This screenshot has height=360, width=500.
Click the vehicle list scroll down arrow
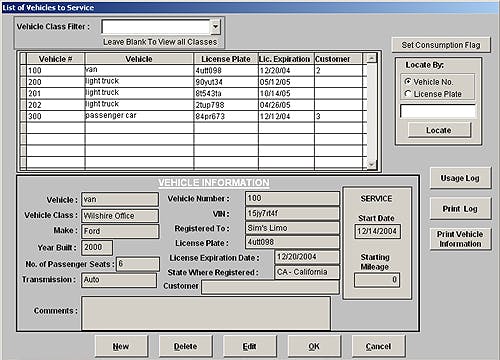pyautogui.click(x=371, y=164)
